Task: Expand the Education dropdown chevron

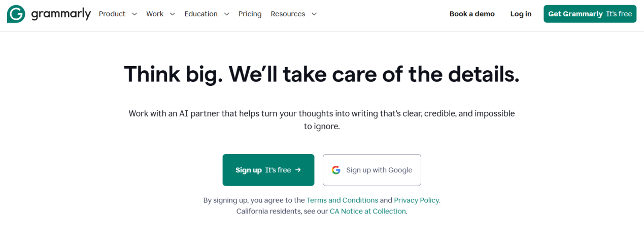Action: (x=226, y=14)
